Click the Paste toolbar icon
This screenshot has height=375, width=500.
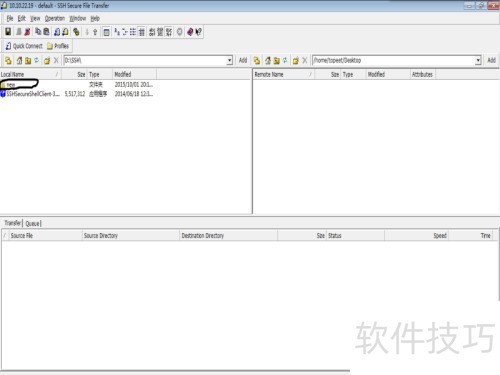(x=46, y=32)
